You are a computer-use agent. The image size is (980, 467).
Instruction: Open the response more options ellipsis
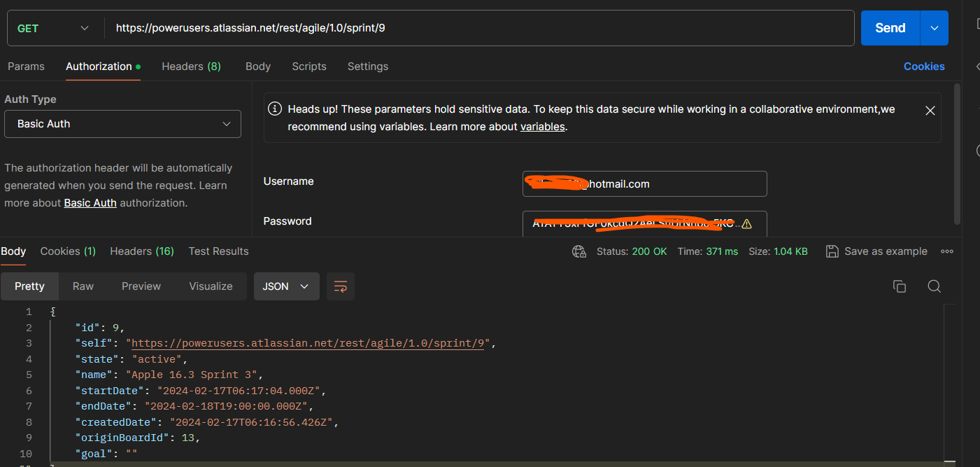coord(947,251)
